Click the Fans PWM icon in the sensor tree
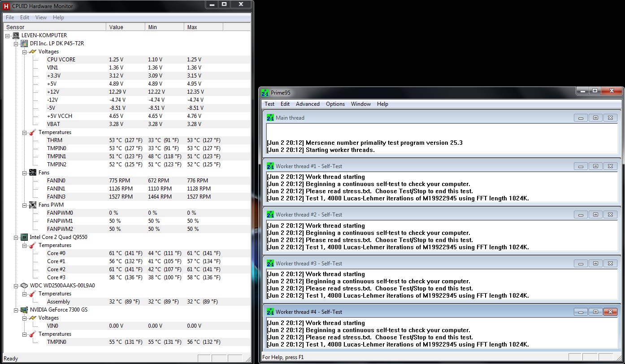 click(33, 205)
